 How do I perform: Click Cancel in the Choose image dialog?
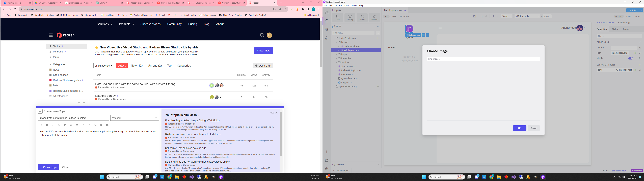[533, 128]
